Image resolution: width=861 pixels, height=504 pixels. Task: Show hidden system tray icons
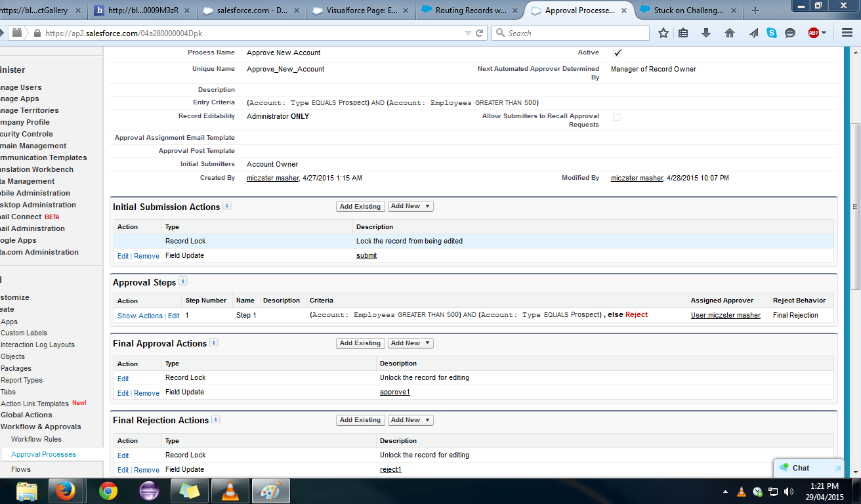(x=725, y=492)
